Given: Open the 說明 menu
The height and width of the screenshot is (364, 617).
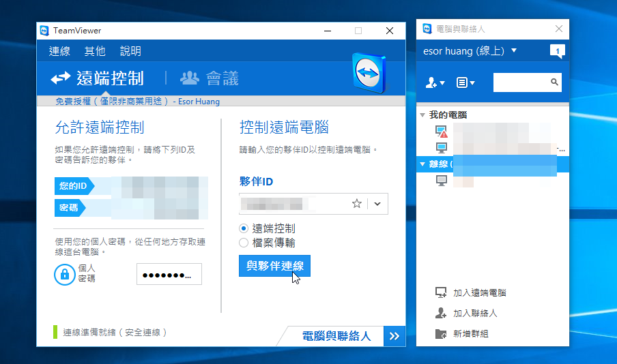Looking at the screenshot, I should pyautogui.click(x=130, y=51).
